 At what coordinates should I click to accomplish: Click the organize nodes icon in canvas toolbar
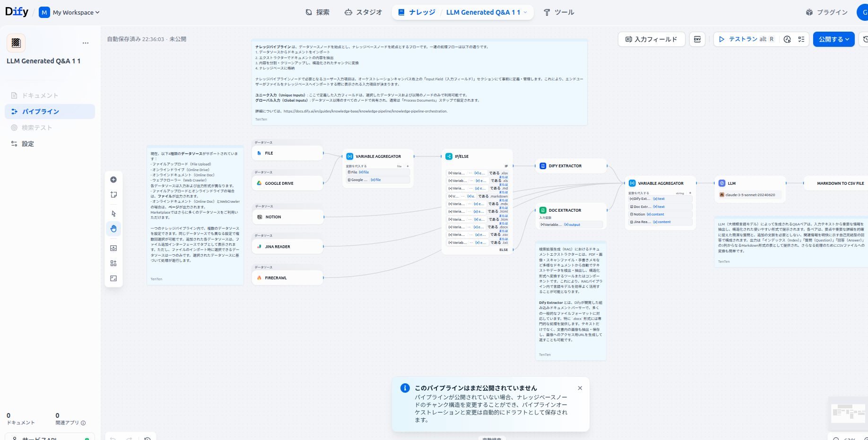113,263
